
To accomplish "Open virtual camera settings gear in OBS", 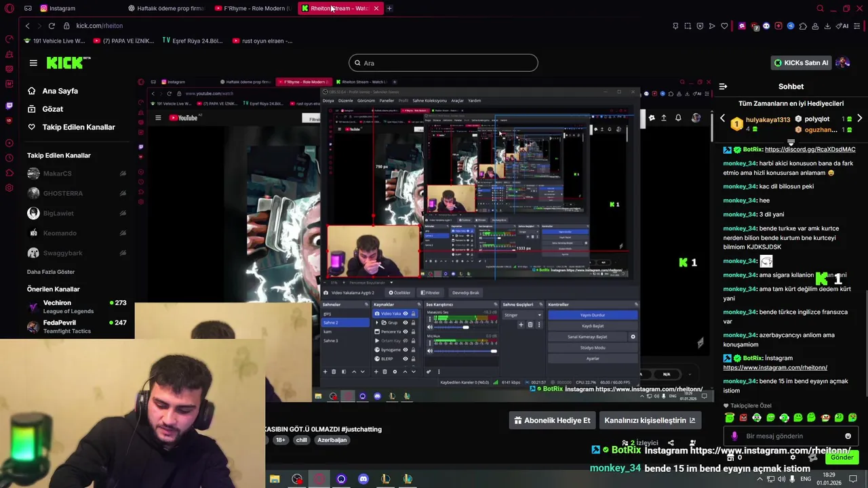I will 633,337.
